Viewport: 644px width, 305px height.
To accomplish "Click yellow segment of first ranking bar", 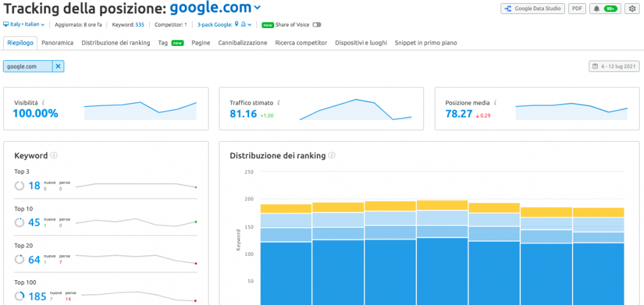I will coord(286,209).
